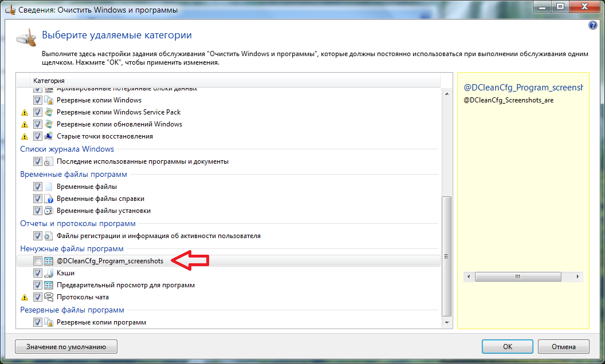
Task: Collapse the Списки журнала Windows group
Action: [x=67, y=149]
